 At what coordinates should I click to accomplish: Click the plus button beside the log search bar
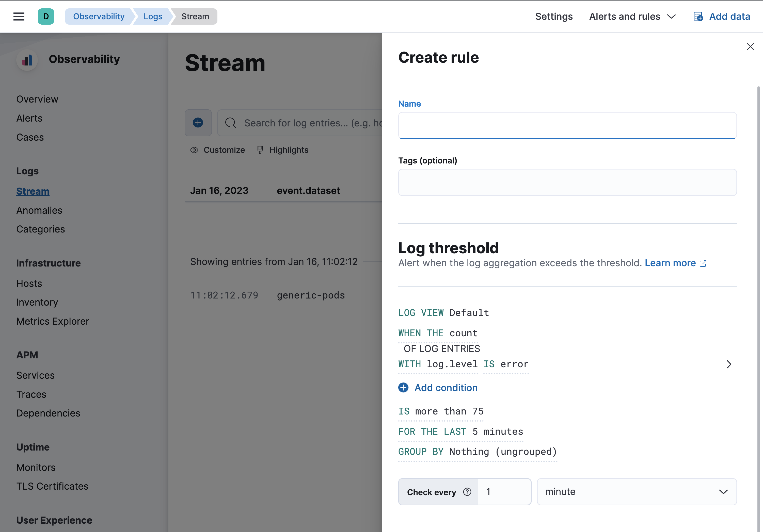pos(198,123)
